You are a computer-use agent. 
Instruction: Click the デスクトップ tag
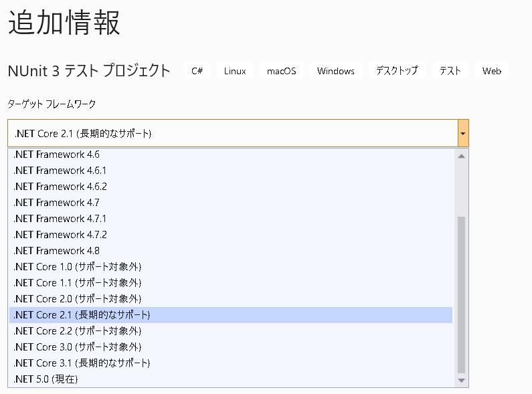397,71
